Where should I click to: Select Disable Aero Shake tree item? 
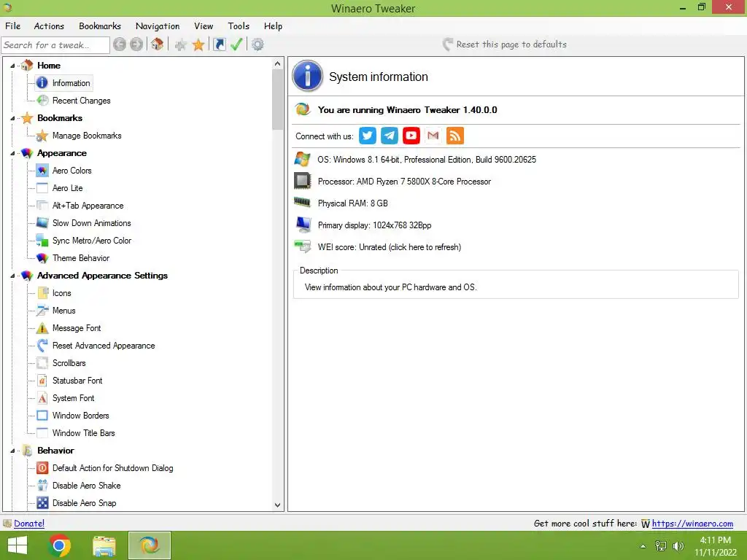click(86, 486)
